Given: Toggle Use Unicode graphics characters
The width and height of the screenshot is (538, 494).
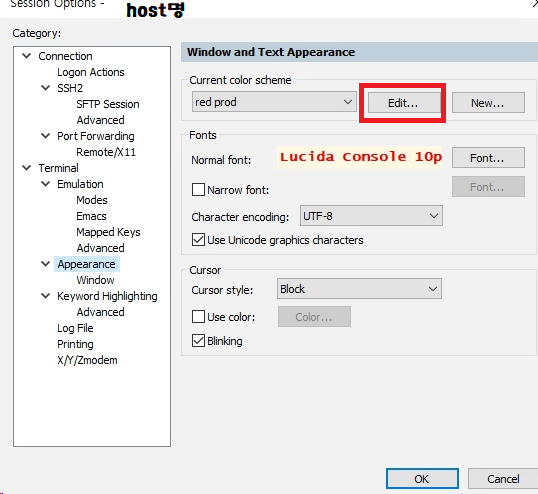Looking at the screenshot, I should [198, 240].
